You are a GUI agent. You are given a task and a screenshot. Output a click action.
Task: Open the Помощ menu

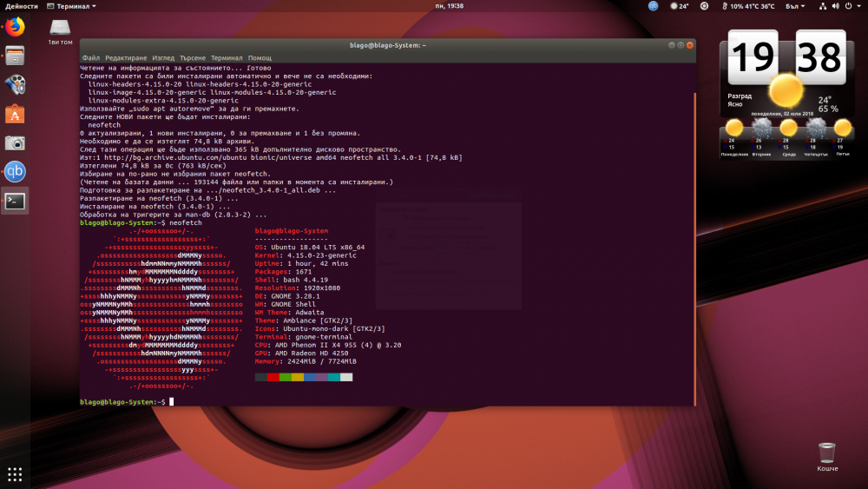point(260,57)
